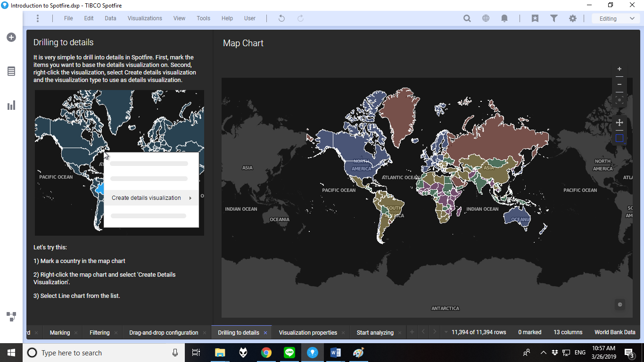Open the data list icon in left sidebar
Screen dimensions: 644x362
click(11, 71)
